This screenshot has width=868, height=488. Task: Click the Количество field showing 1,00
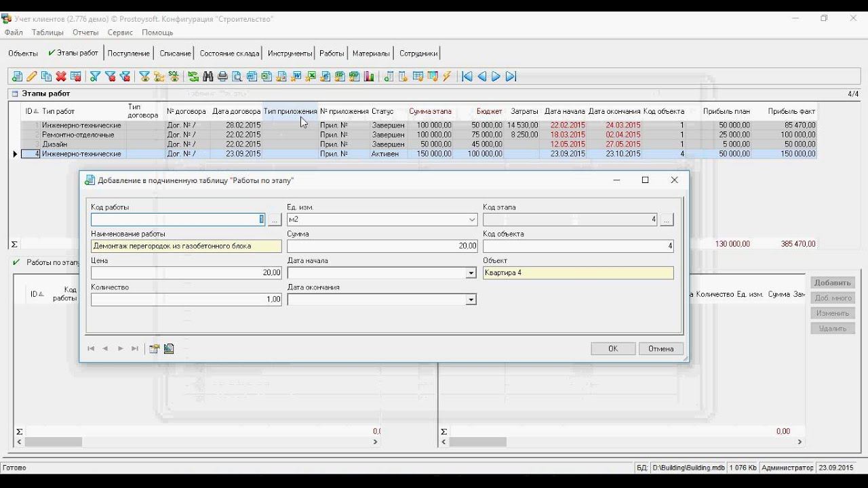[186, 300]
